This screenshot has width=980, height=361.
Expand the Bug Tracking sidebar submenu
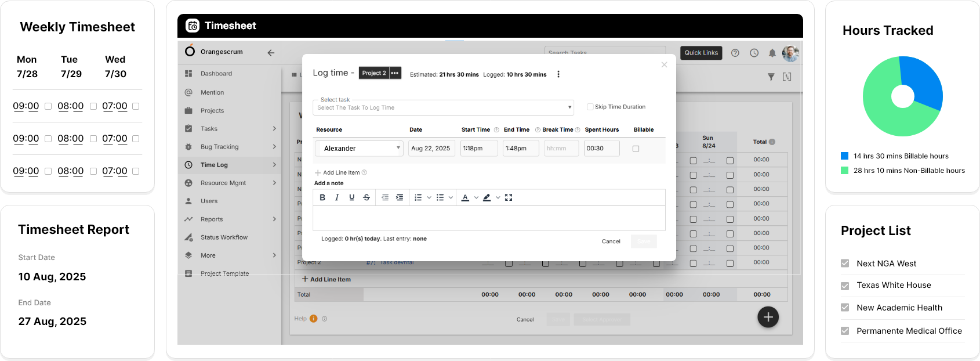pos(274,147)
